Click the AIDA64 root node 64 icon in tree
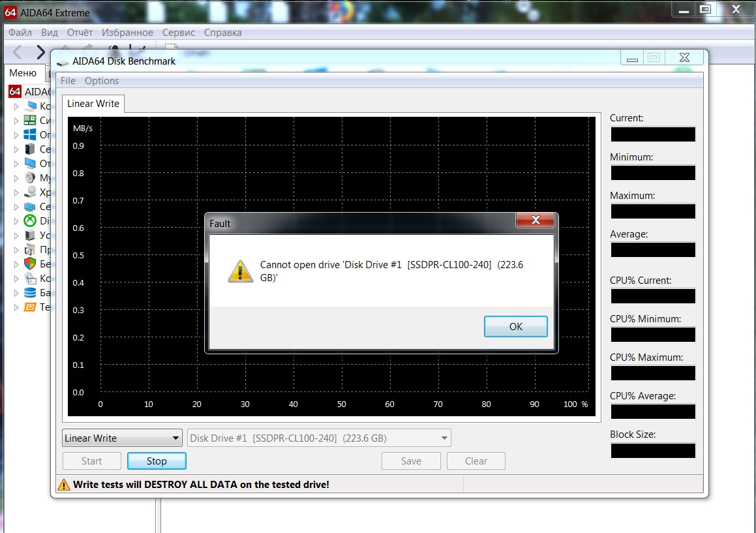 [15, 91]
